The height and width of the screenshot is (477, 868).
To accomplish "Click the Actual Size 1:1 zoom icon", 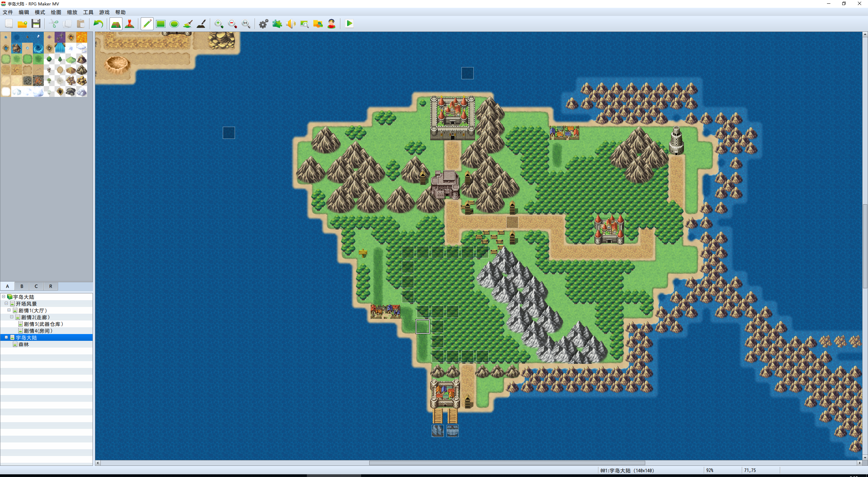I will (x=246, y=24).
